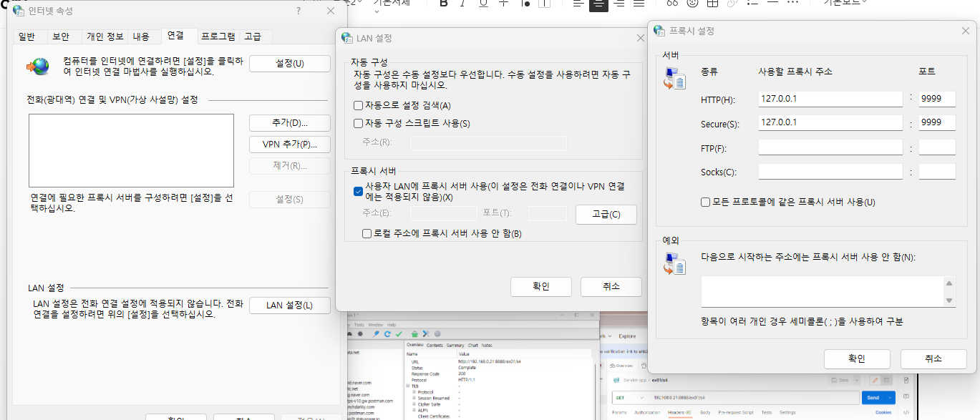The width and height of the screenshot is (980, 420).
Task: Enable 자동 구성 스크립트 사용(S) checkbox
Action: 359,123
